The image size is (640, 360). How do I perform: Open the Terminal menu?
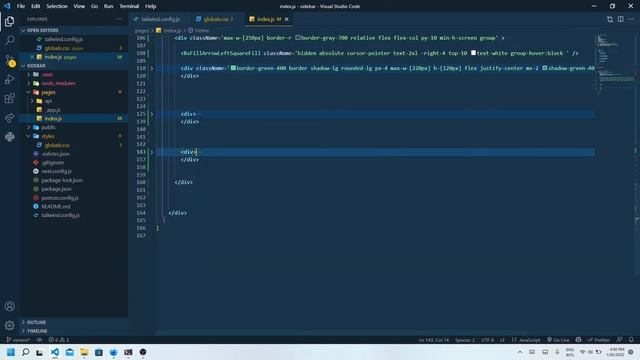pos(129,6)
